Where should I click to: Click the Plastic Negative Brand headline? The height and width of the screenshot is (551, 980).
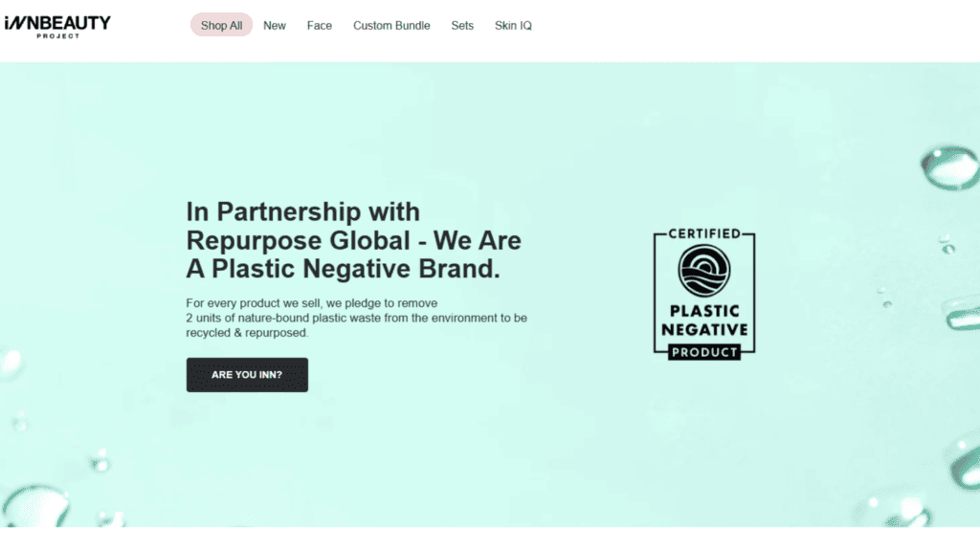click(354, 240)
